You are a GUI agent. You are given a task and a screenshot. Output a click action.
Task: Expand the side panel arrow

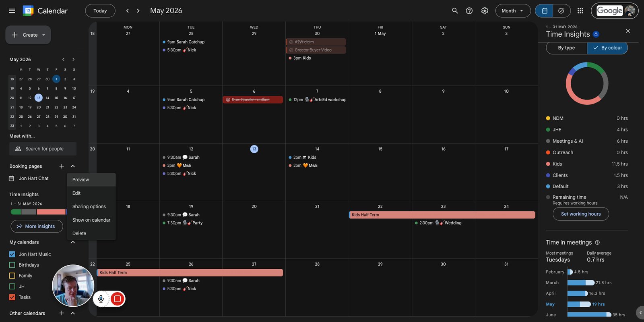[x=640, y=312]
